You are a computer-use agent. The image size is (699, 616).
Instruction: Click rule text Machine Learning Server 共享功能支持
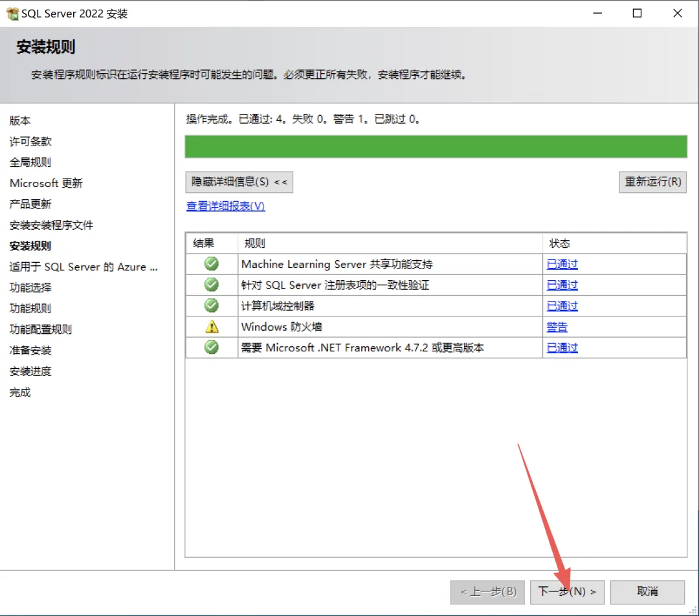tap(337, 264)
